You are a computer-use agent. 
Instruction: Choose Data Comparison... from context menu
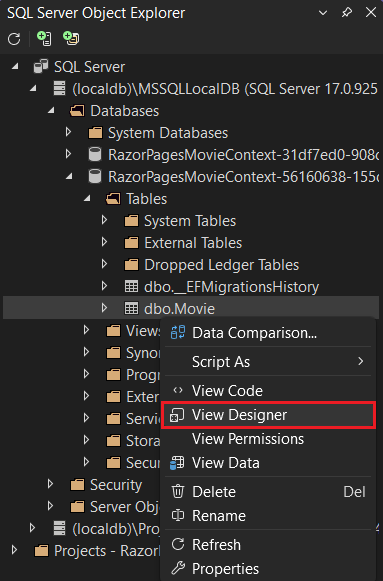[268, 333]
